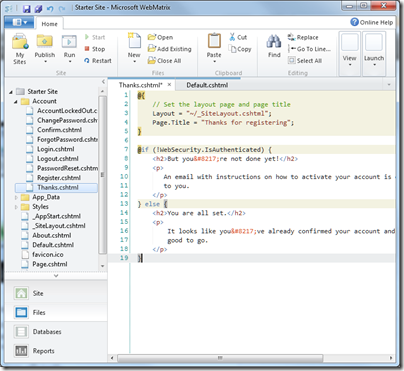Collapse the workspace selector chevron
Viewport: 404px width, 371px height.
[x=56, y=276]
